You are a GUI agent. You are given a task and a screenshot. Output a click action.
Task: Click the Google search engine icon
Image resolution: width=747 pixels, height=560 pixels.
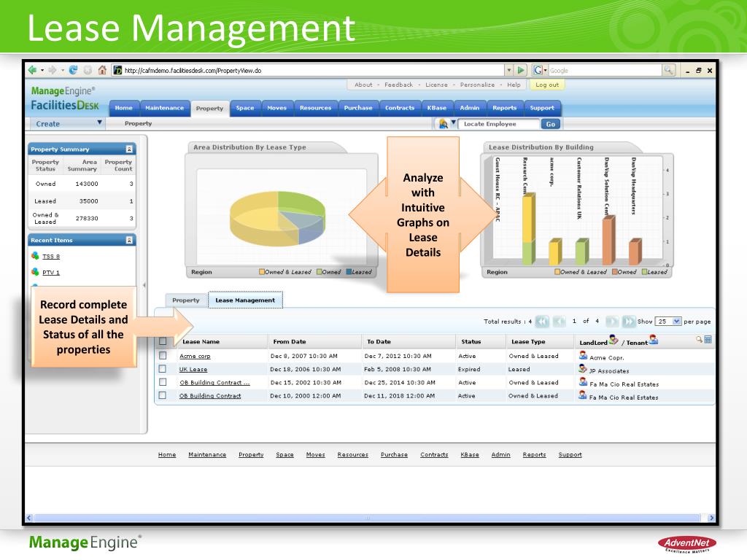tap(538, 70)
